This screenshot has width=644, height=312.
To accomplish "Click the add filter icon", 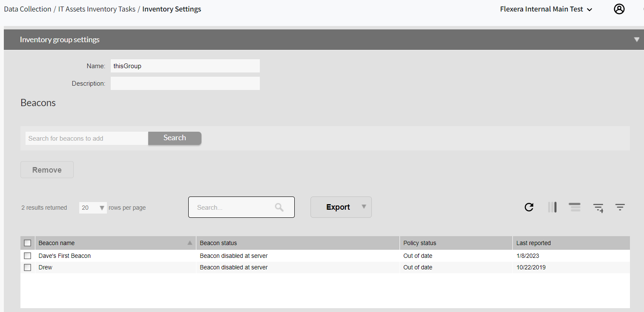I will point(598,208).
